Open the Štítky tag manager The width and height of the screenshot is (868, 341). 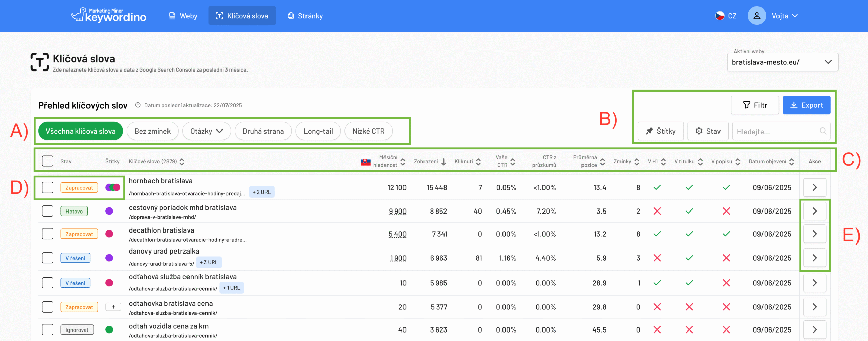coord(660,131)
